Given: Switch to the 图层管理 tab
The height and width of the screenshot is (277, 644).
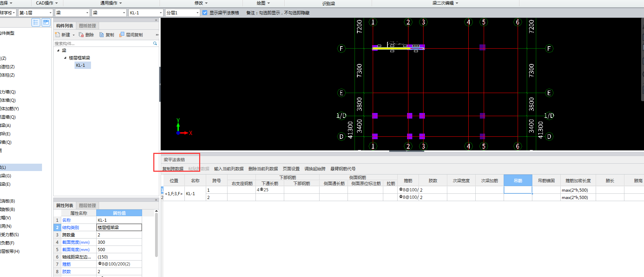Looking at the screenshot, I should coord(87,206).
